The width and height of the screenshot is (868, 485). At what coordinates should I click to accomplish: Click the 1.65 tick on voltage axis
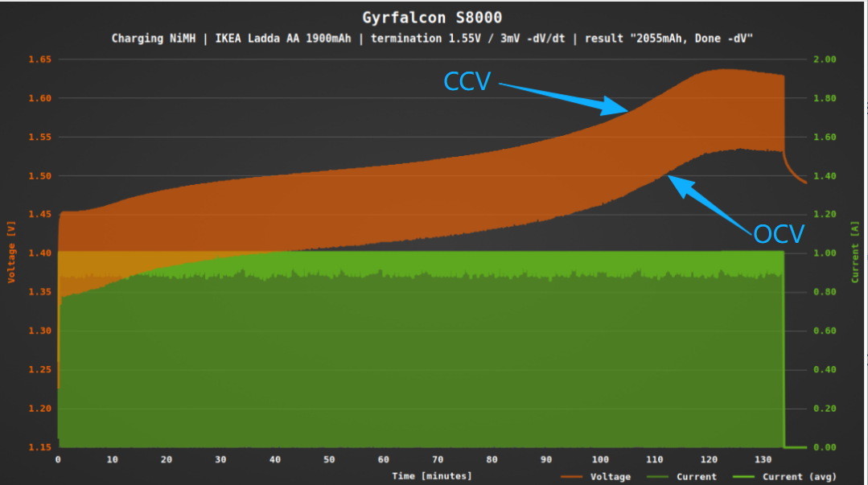click(39, 60)
